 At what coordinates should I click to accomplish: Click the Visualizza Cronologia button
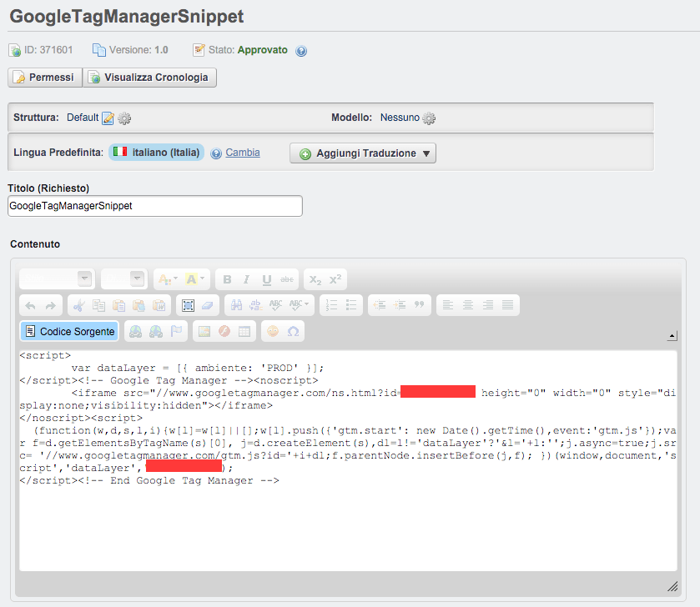point(149,78)
